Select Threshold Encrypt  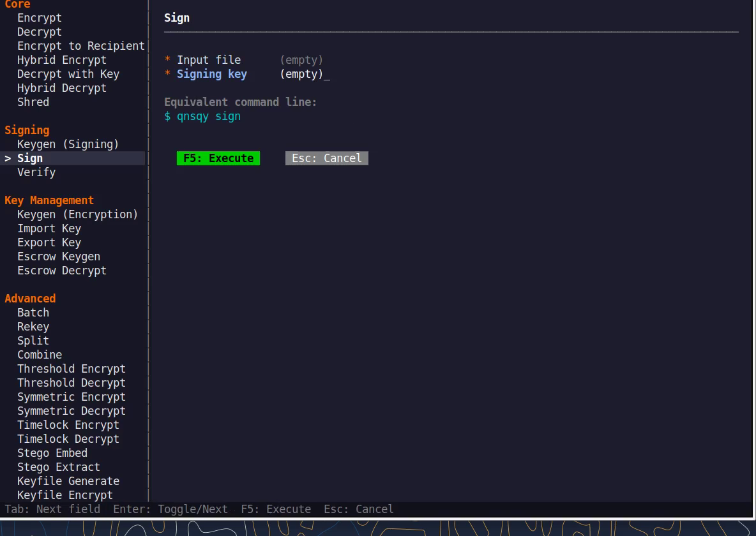(x=72, y=368)
